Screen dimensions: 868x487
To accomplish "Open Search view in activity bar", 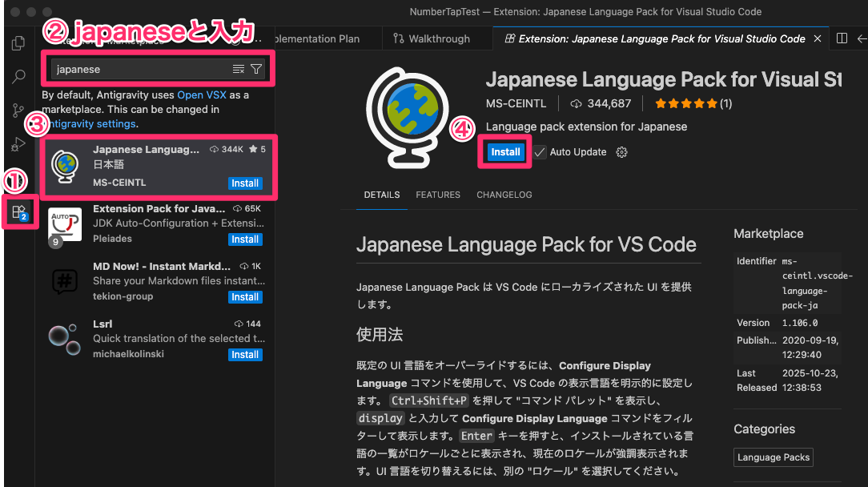I will click(x=18, y=76).
